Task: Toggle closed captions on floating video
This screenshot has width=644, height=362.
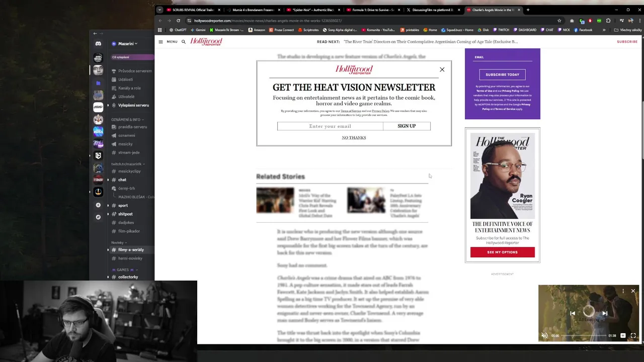Action: pyautogui.click(x=623, y=335)
